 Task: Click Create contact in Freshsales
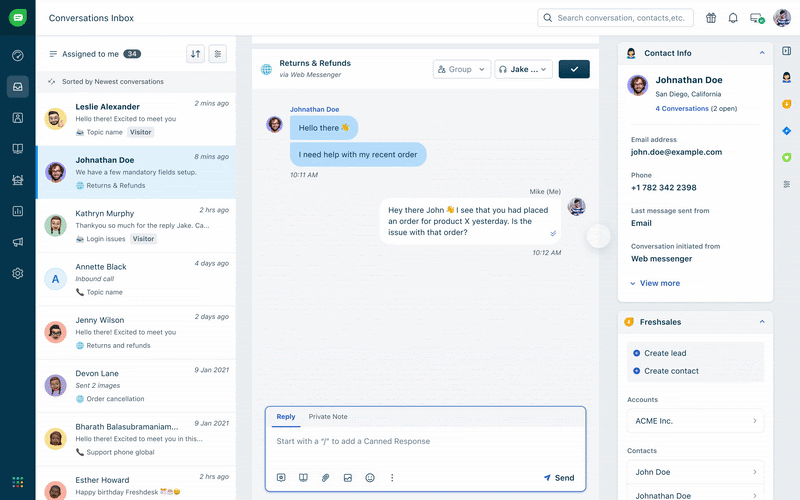[666, 371]
